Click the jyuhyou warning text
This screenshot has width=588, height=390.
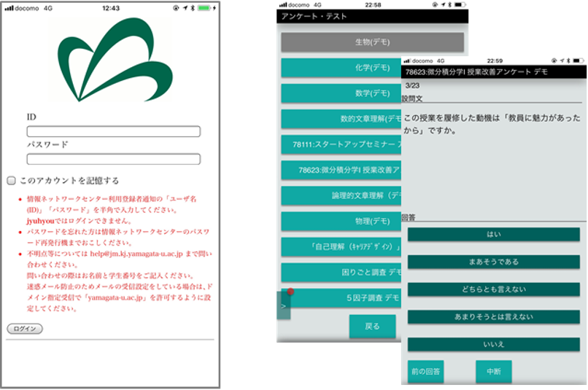(x=80, y=221)
